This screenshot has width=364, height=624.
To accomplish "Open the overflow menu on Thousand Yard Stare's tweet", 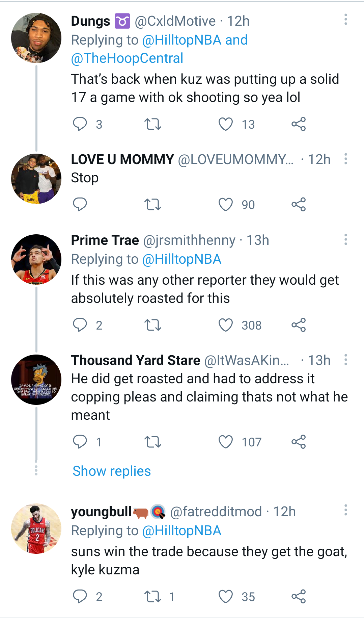I will (346, 361).
